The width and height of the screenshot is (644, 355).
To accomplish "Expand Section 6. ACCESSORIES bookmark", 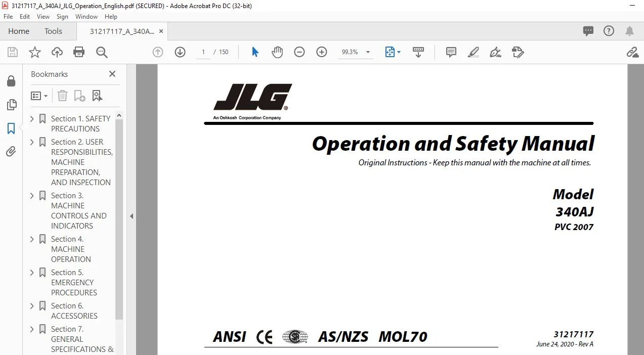I will pos(32,306).
